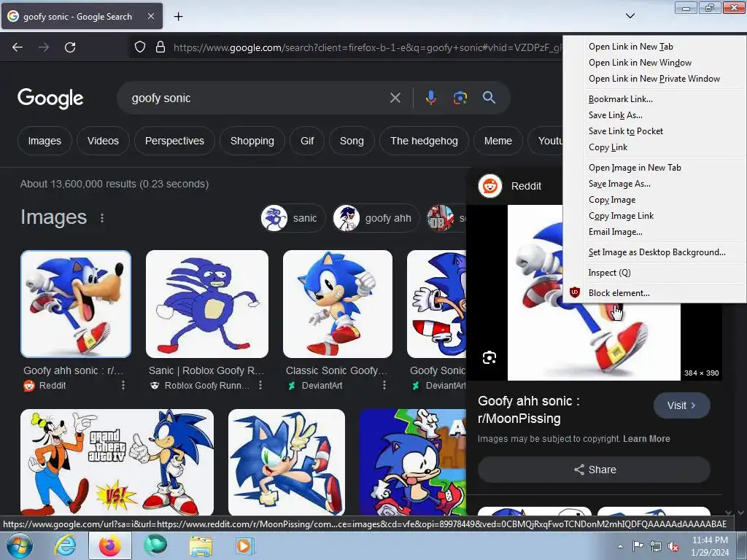Select the Videos filter chip
This screenshot has width=747, height=560.
[103, 141]
